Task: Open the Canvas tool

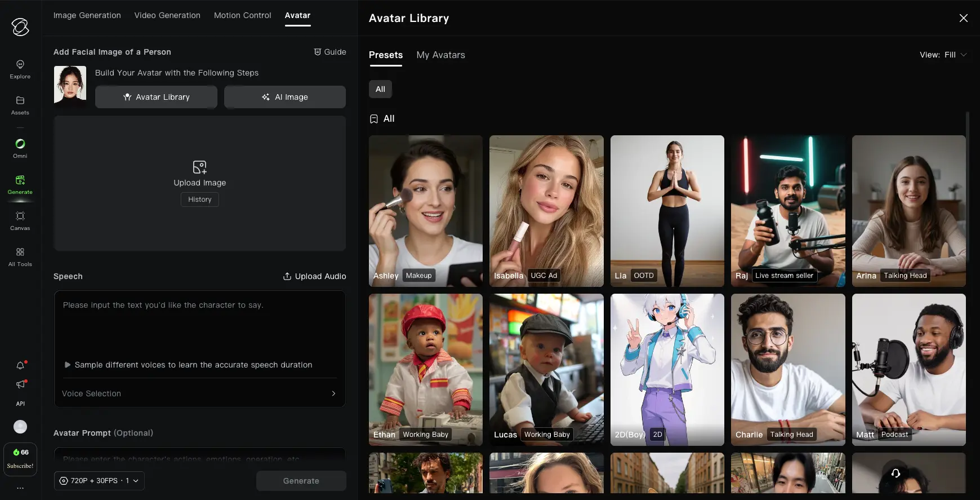Action: [20, 221]
